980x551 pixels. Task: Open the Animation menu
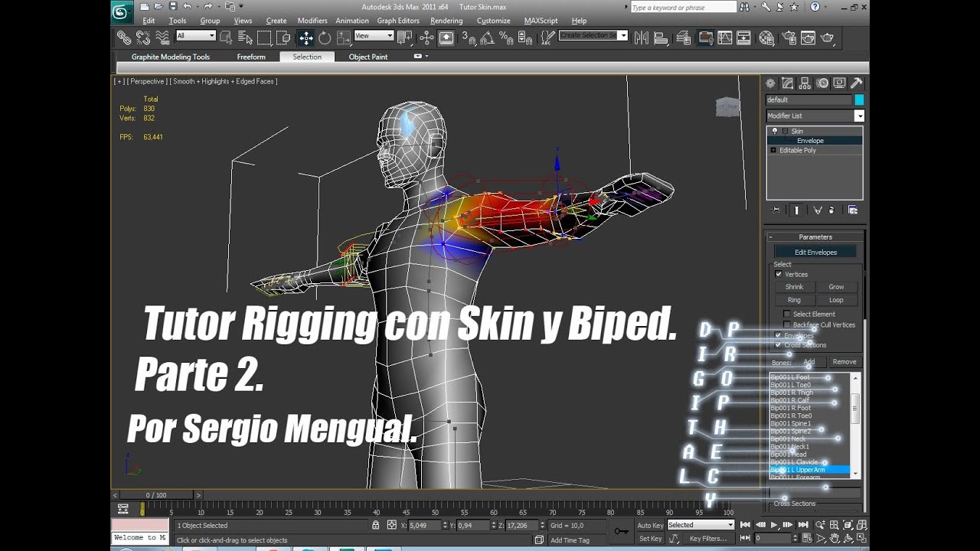tap(352, 21)
